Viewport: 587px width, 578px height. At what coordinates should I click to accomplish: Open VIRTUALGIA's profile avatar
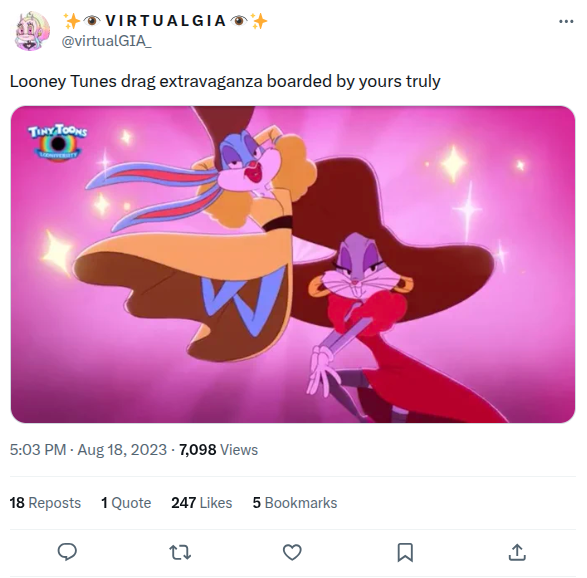32,31
